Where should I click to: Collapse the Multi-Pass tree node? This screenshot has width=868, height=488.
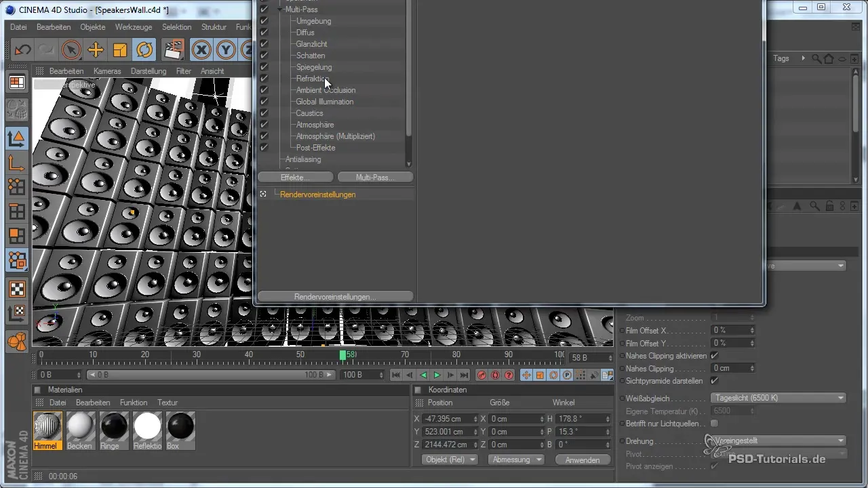pyautogui.click(x=280, y=9)
